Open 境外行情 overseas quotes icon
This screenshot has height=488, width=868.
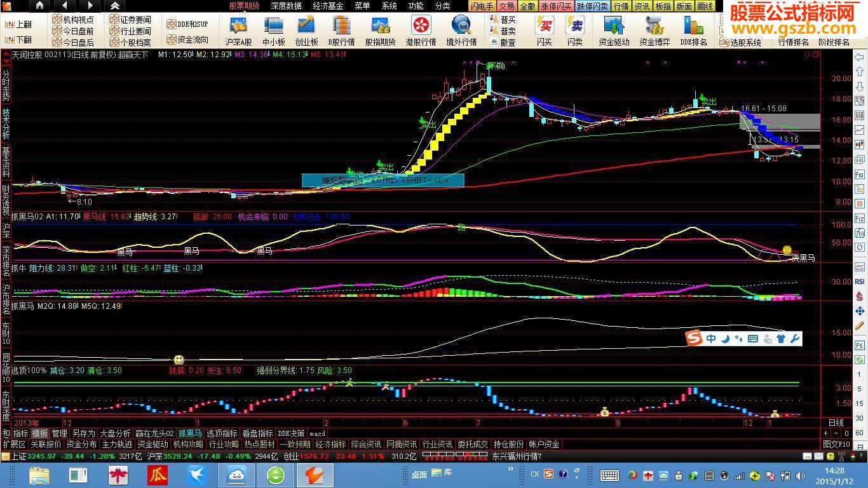click(461, 31)
